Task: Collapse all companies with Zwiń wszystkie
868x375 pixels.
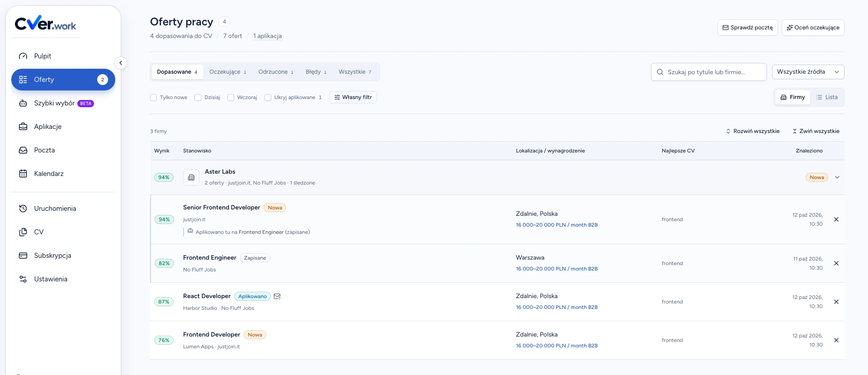Action: point(816,131)
